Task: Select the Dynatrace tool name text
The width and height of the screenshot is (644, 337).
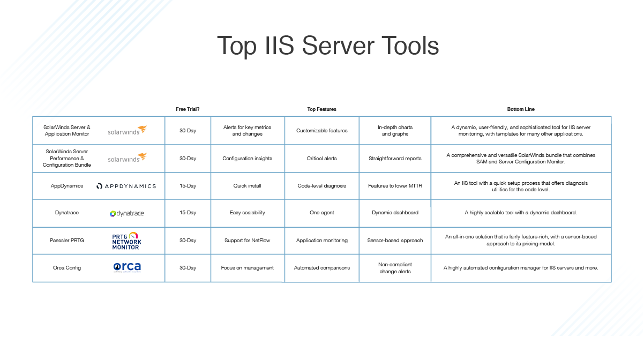Action: point(67,213)
